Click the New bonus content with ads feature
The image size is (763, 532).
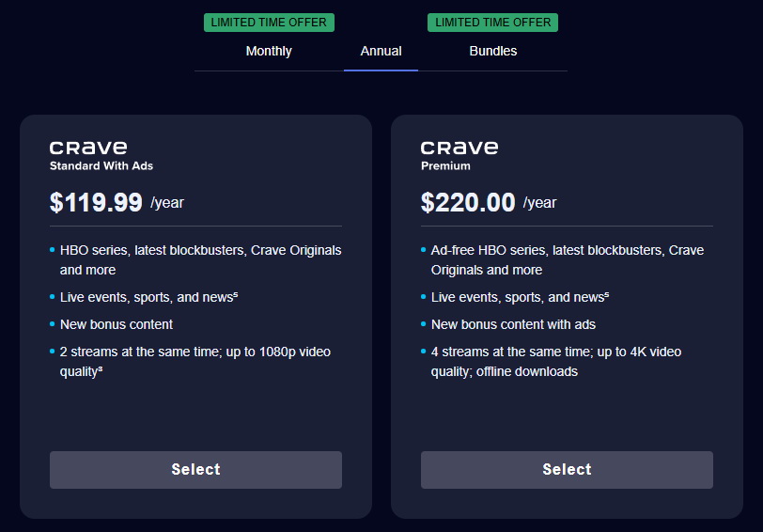(513, 324)
